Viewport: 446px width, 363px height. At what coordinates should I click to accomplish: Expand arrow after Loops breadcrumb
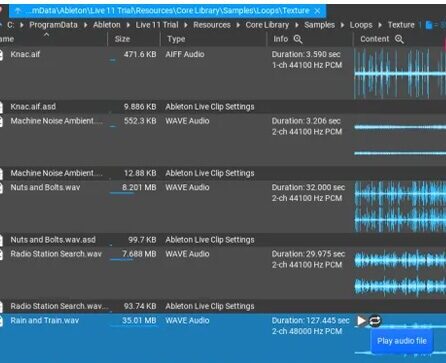point(380,25)
